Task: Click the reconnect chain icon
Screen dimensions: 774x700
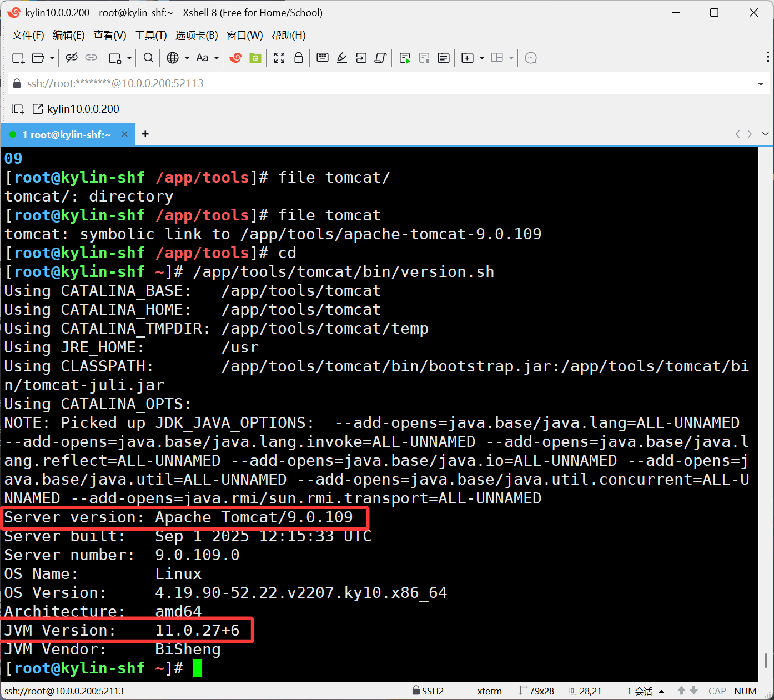Action: pos(91,58)
